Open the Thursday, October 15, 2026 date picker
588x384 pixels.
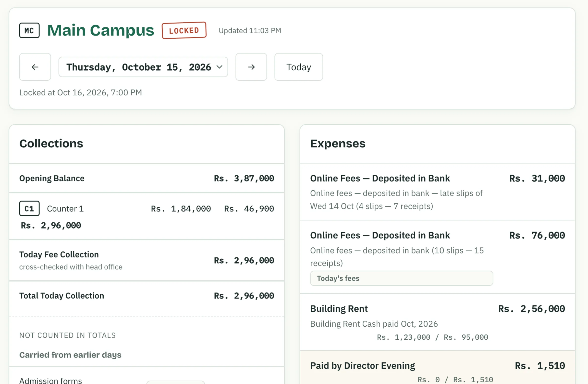click(x=143, y=67)
